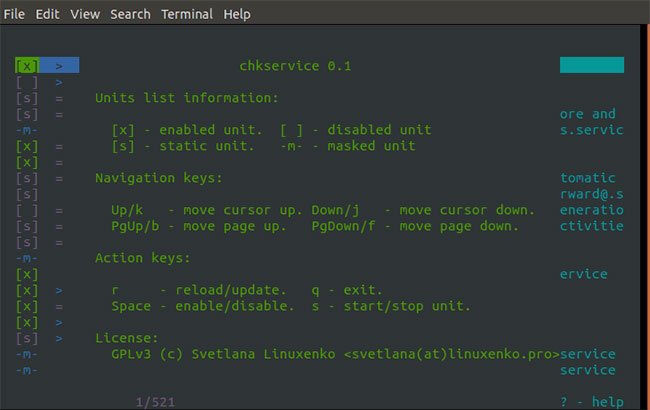Click the '? - help' hint
This screenshot has height=410, width=650.
click(x=592, y=402)
